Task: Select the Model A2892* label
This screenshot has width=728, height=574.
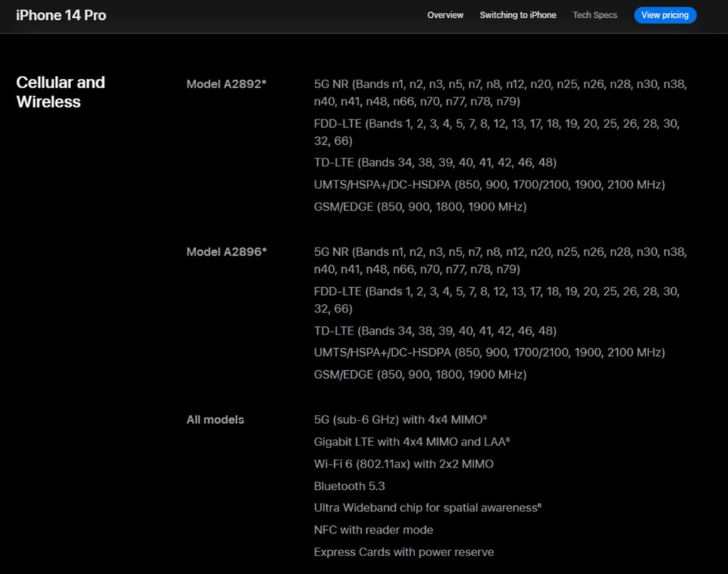Action: point(226,84)
